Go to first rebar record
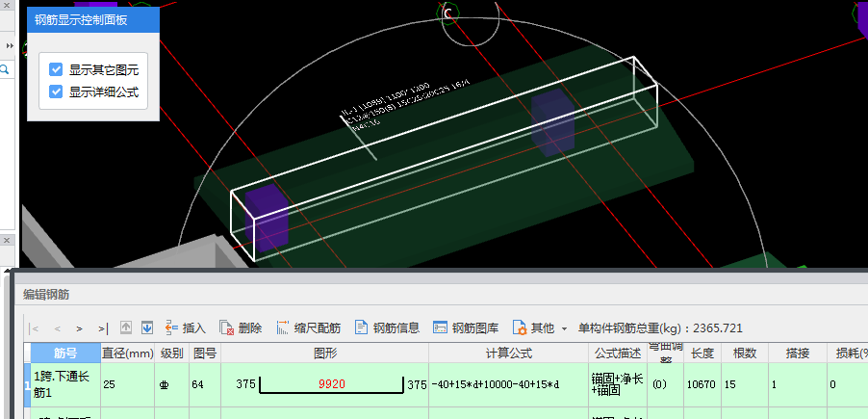This screenshot has width=868, height=419. pyautogui.click(x=35, y=328)
